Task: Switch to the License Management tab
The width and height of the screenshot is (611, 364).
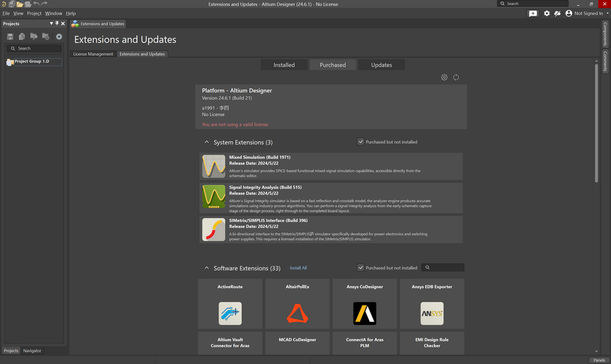Action: 92,54
